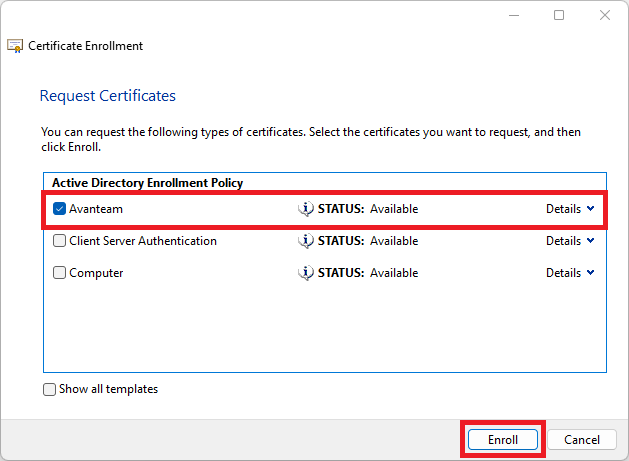Click Client Server Authentication status info icon
Screen dimensions: 629x461
pyautogui.click(x=306, y=241)
